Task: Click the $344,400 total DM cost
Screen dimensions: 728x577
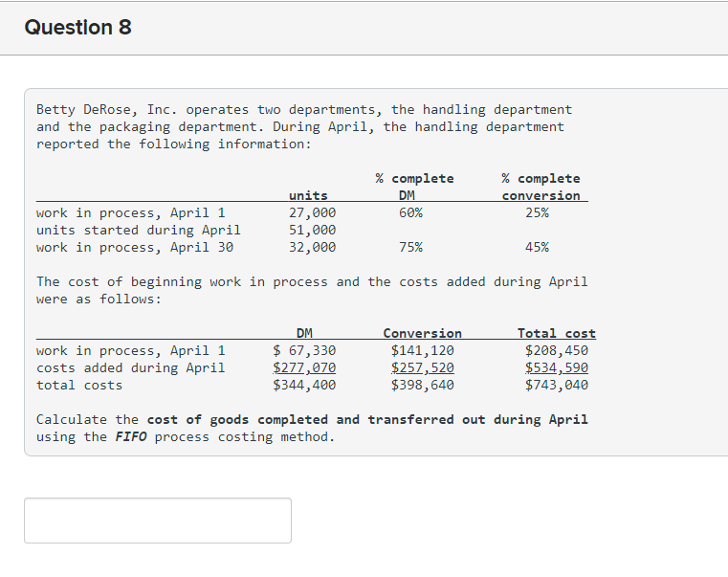Action: click(304, 385)
